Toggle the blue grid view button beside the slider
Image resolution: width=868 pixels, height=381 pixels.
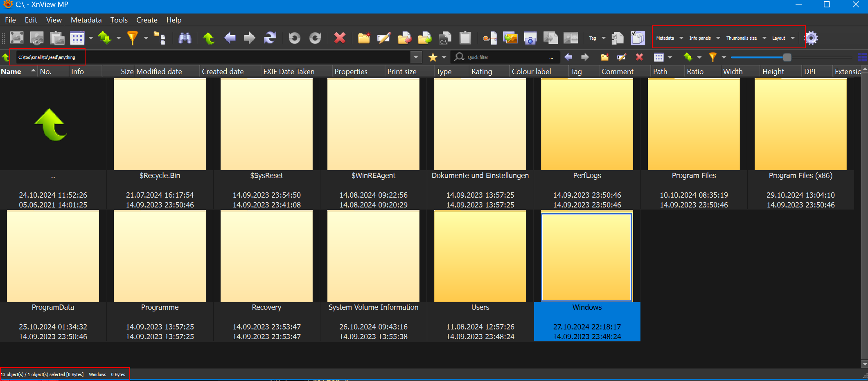point(862,57)
